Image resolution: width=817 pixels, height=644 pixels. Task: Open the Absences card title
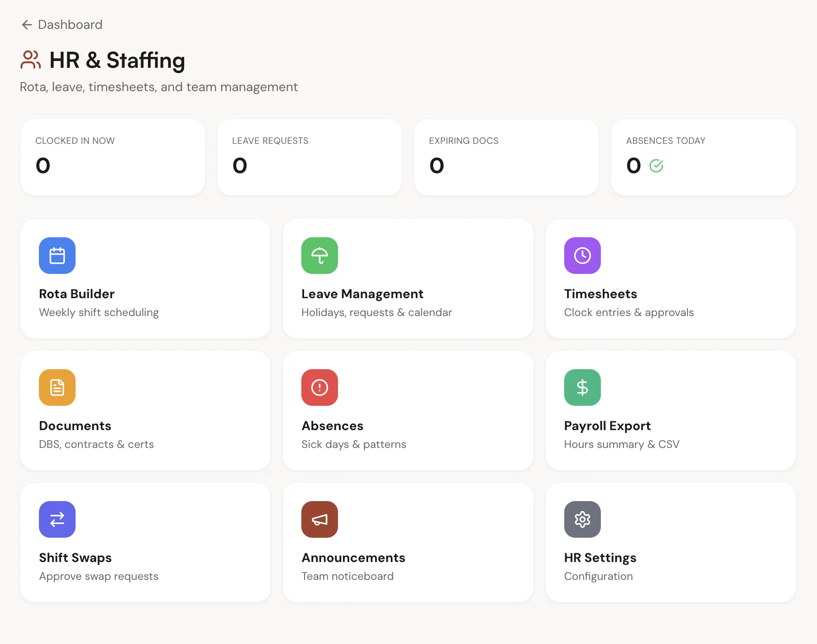point(332,426)
